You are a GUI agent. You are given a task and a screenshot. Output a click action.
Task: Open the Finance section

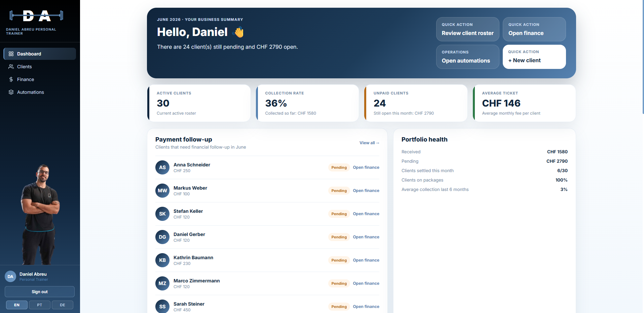tap(40, 79)
